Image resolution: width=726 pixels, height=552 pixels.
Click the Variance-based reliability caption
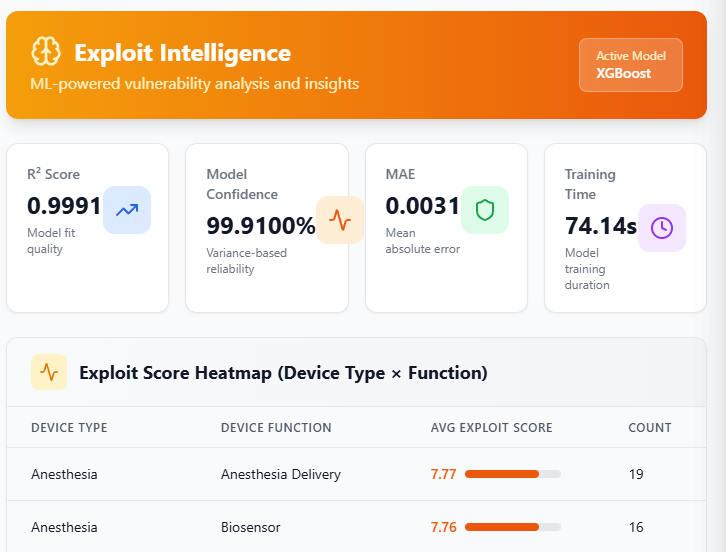pyautogui.click(x=246, y=261)
